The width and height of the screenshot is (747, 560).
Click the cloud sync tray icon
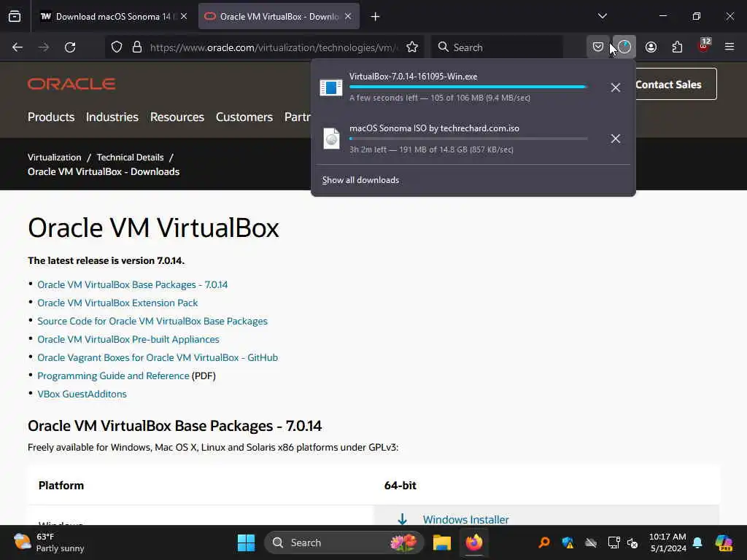(x=591, y=542)
